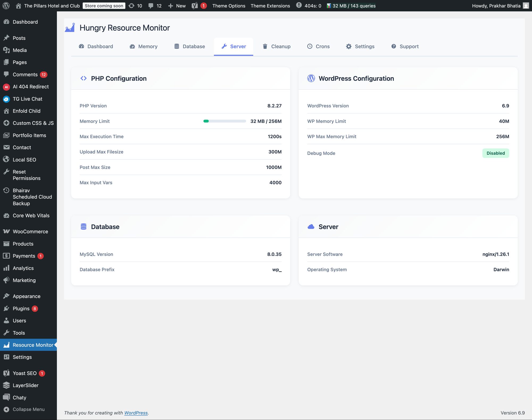Click the wrench icon on the Server tab
This screenshot has width=532, height=420.
224,46
